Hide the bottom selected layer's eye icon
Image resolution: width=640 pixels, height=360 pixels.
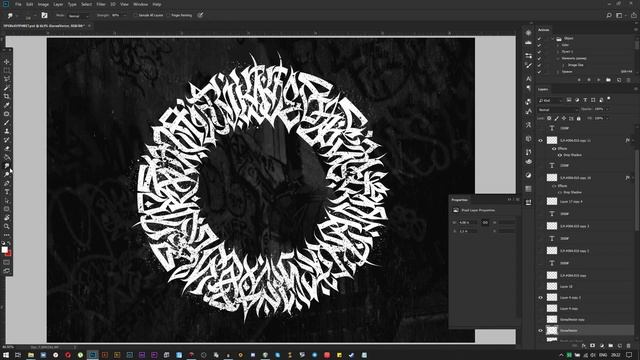click(540, 330)
